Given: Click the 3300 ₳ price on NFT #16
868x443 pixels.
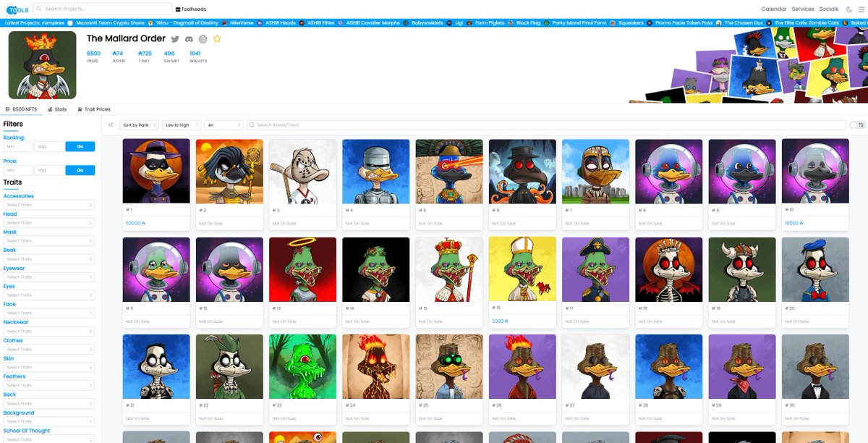Looking at the screenshot, I should coord(500,321).
